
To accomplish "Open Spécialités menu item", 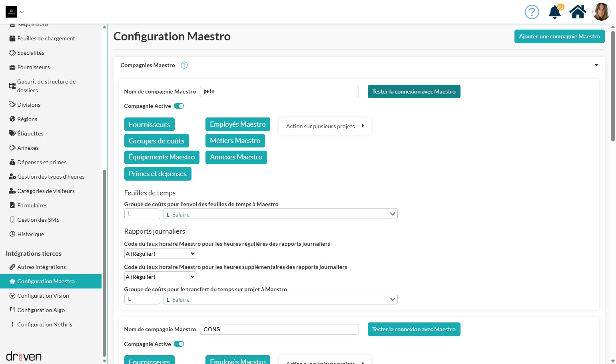I will [x=30, y=53].
